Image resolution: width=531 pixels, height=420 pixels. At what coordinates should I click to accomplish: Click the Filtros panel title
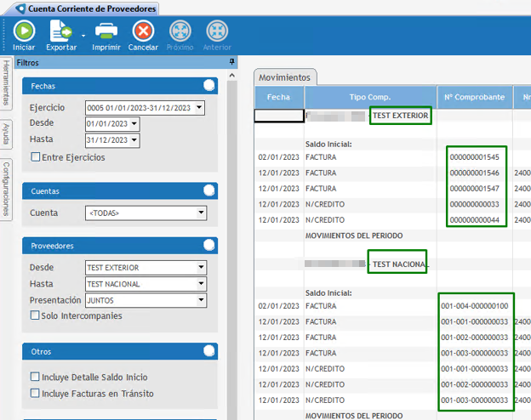click(28, 63)
